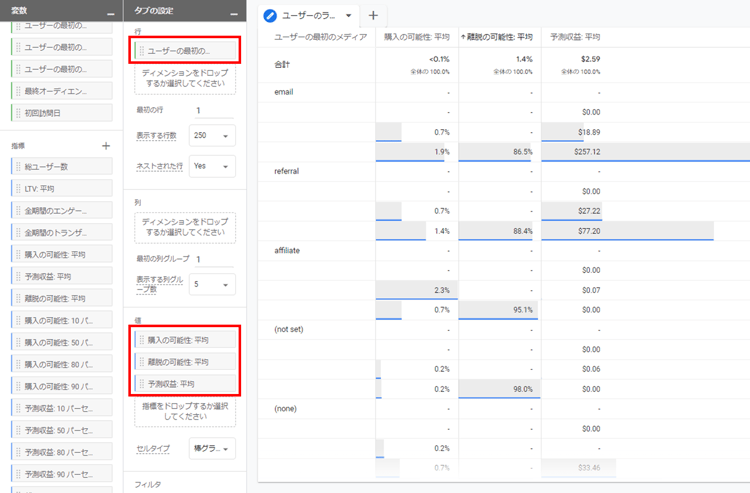Click the row dimension drop zone under 行
The width and height of the screenshot is (750, 493).
(186, 78)
